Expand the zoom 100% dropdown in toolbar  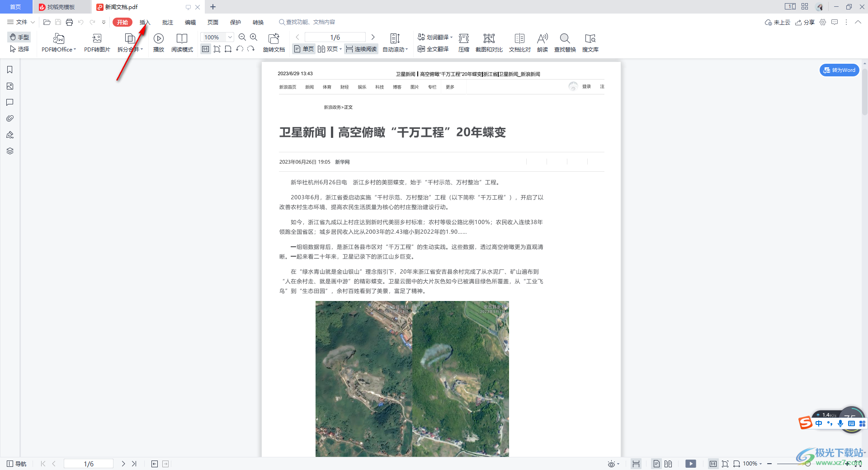[230, 37]
